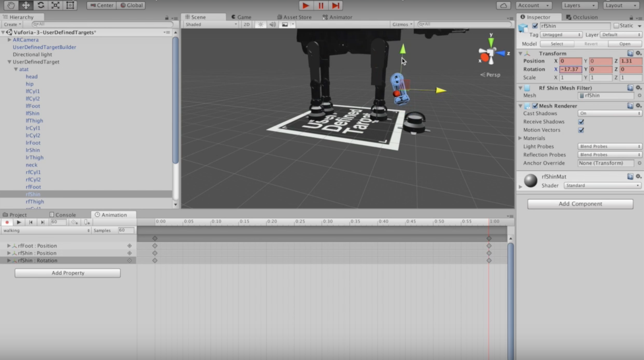Open the Console tab
Viewport: 644px width, 360px height.
click(x=63, y=214)
